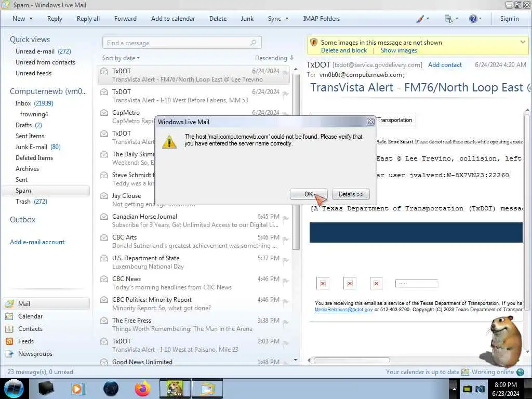The width and height of the screenshot is (532, 399).
Task: Select Unread e-mail quick view
Action: (x=43, y=51)
